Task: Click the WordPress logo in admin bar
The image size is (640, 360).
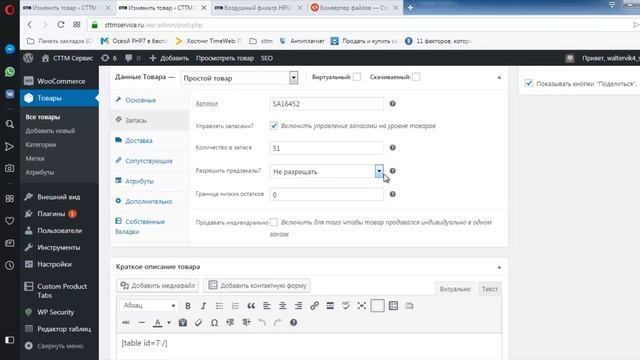Action: pyautogui.click(x=28, y=58)
